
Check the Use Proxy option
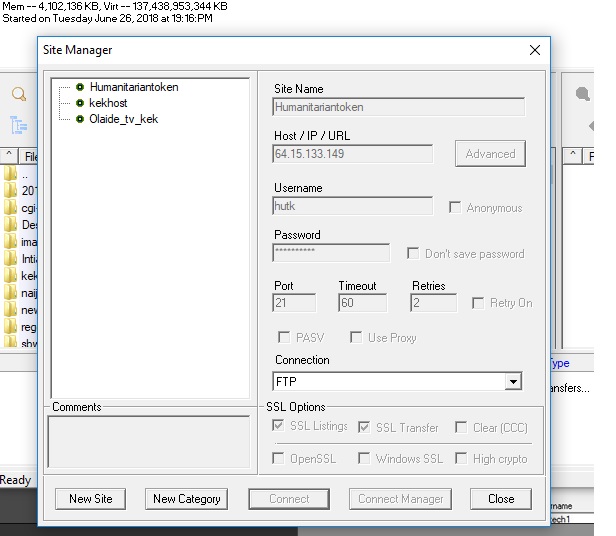coord(356,338)
